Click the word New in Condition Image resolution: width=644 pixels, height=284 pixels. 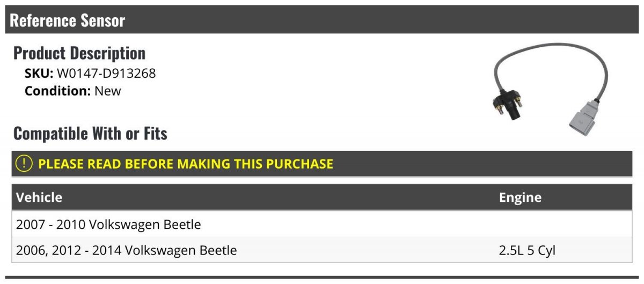pos(108,91)
